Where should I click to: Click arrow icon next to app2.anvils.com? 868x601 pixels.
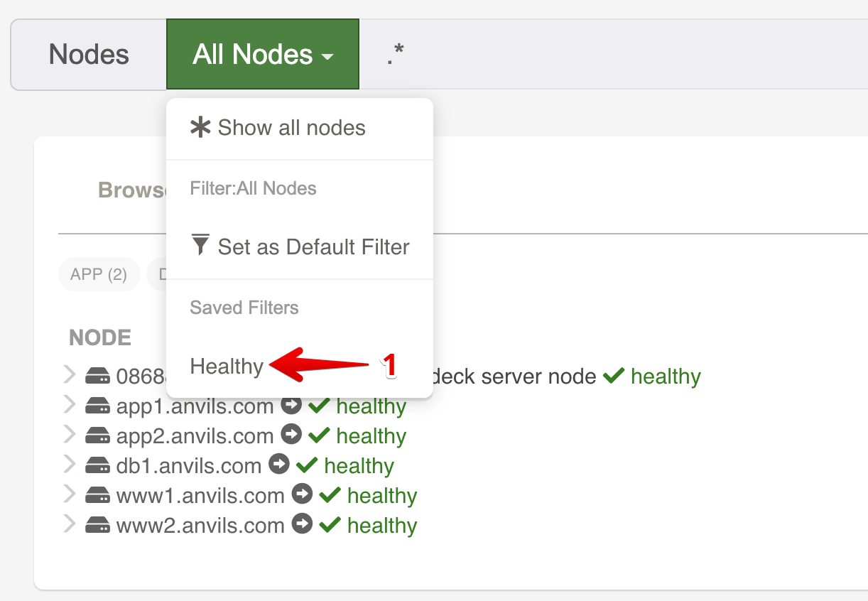point(291,435)
